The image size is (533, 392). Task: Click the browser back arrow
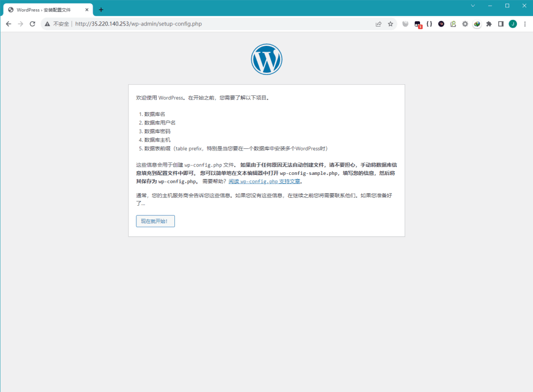tap(8, 24)
